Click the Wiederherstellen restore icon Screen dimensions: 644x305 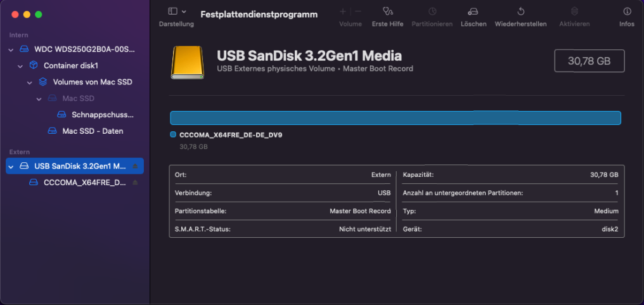[x=520, y=11]
